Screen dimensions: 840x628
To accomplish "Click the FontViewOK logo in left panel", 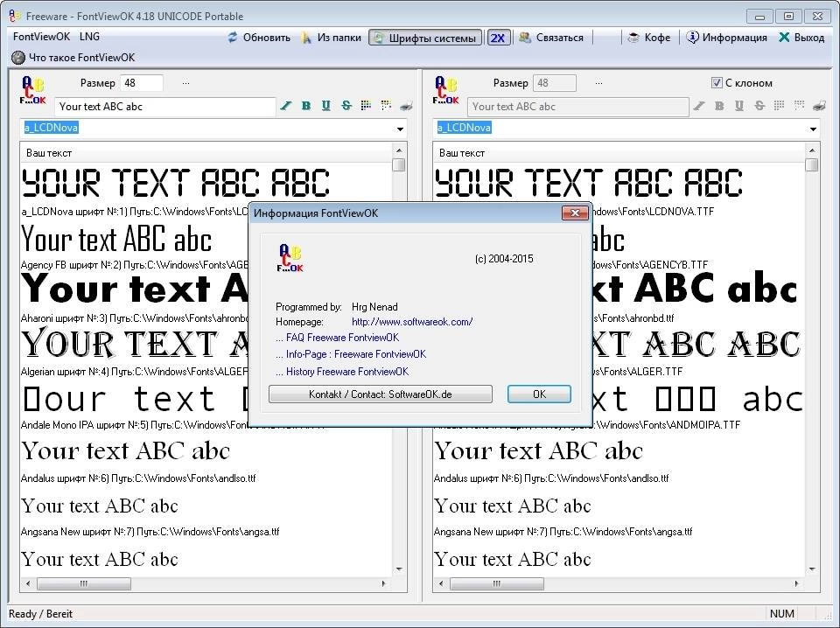I will [x=32, y=90].
